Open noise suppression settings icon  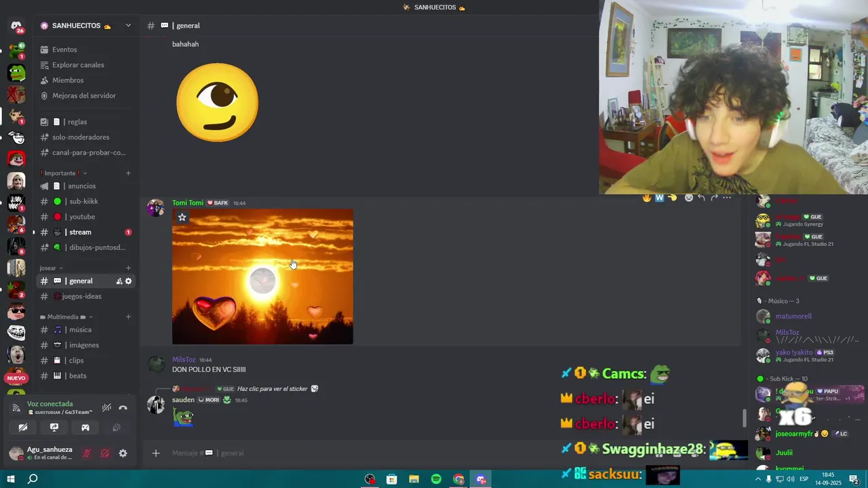pos(106,408)
